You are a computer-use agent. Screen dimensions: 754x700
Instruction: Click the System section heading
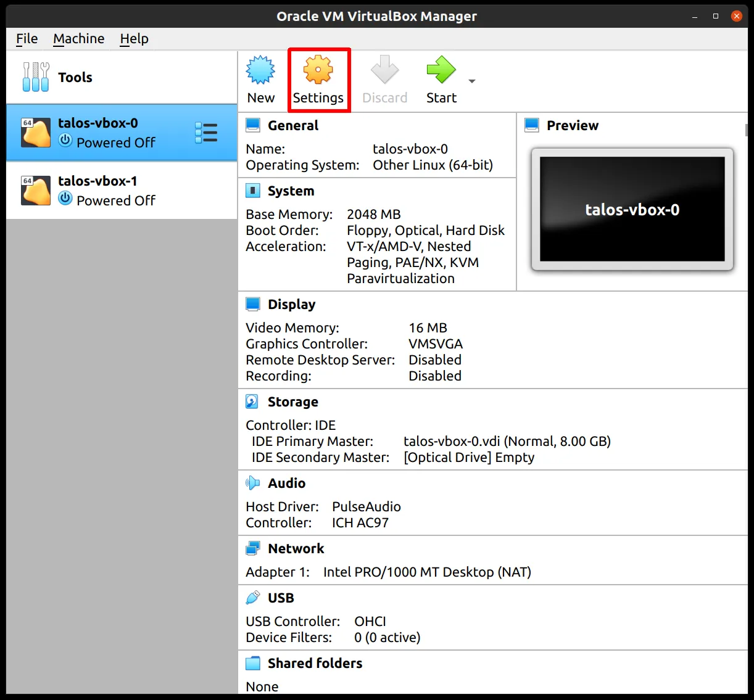[x=291, y=191]
